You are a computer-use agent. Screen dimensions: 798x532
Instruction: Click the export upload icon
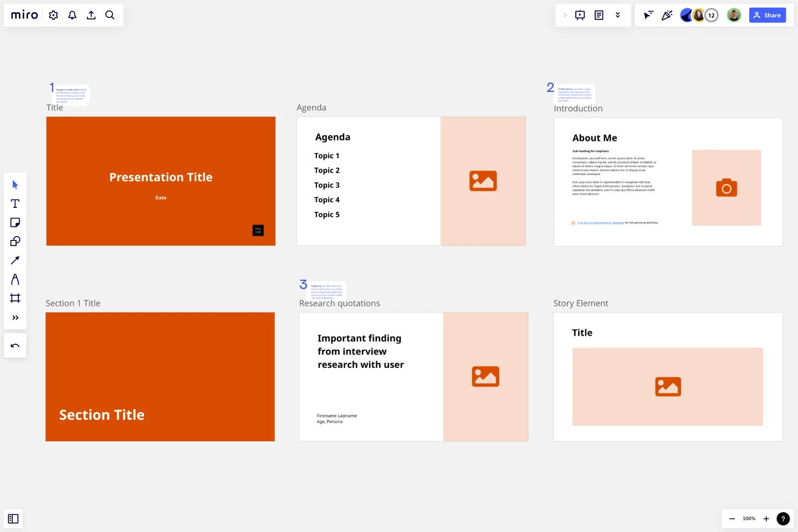click(91, 15)
